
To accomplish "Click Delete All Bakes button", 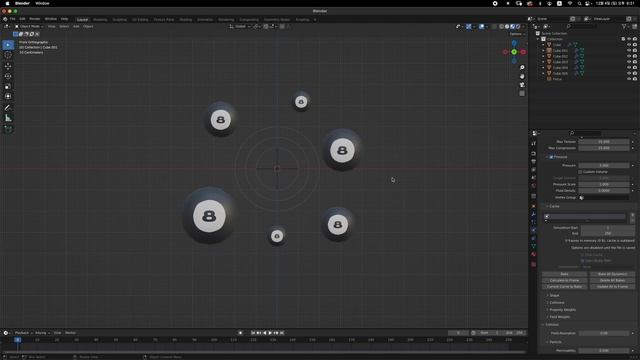I will (612, 280).
